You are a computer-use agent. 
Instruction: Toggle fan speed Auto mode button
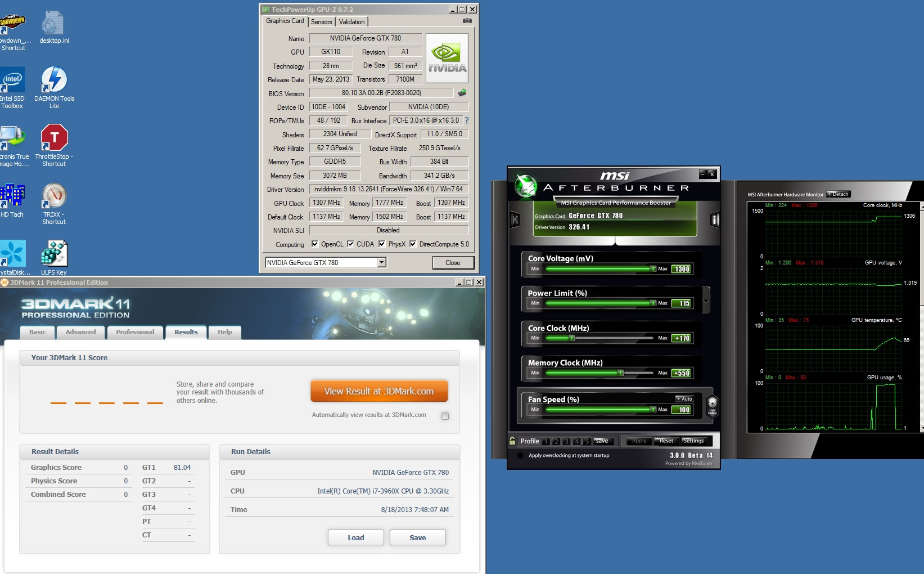pos(684,398)
